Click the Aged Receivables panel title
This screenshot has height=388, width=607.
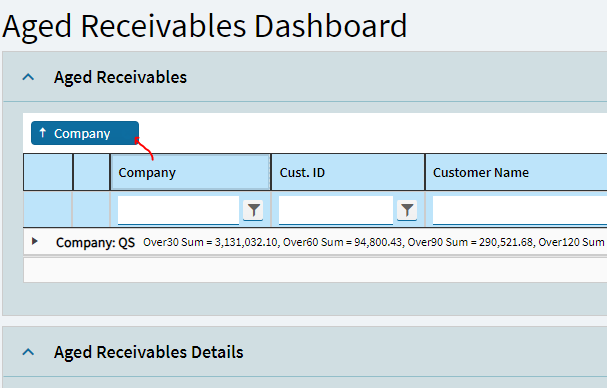(120, 77)
